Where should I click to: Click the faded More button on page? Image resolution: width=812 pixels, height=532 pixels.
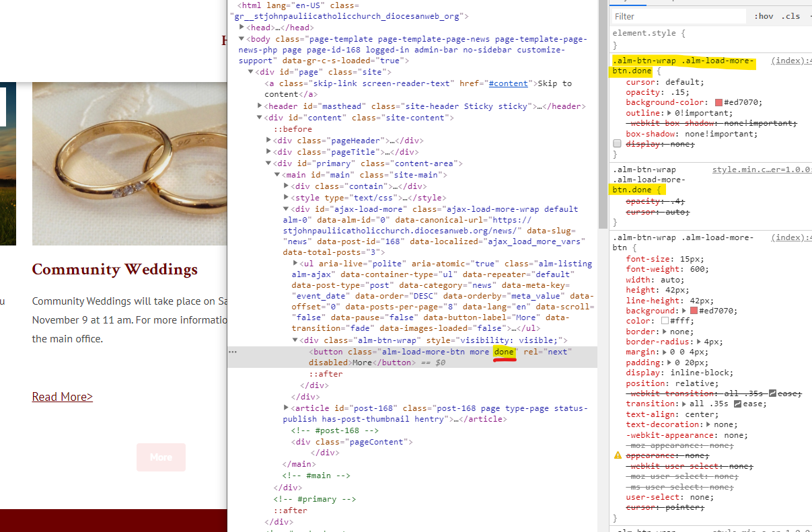pyautogui.click(x=161, y=457)
